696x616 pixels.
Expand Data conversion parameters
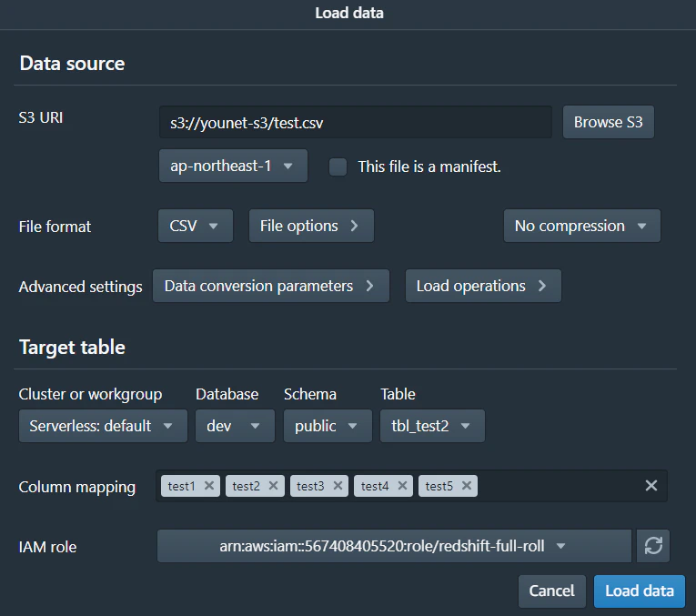[271, 286]
